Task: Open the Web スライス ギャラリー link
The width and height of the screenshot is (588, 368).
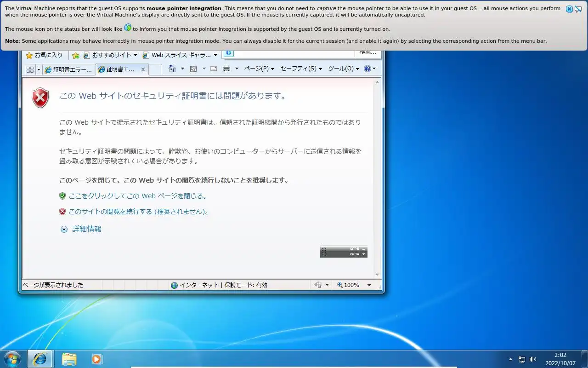Action: tap(180, 55)
